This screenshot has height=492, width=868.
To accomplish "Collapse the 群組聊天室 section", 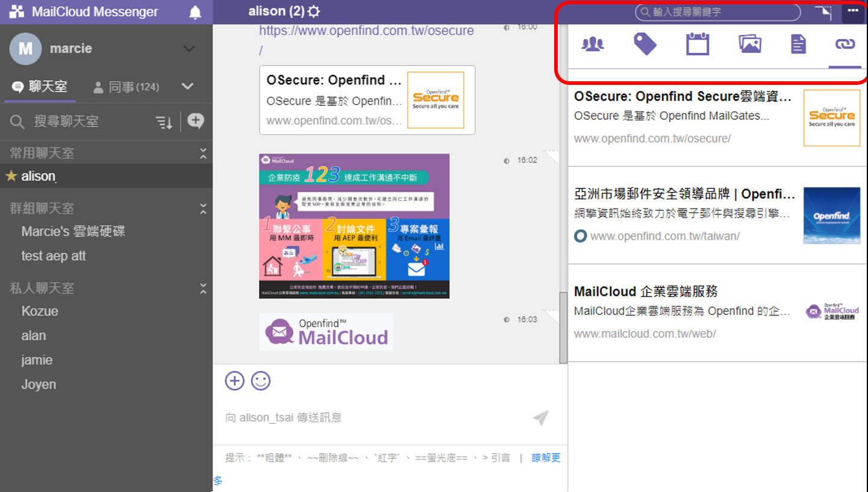I will click(204, 209).
